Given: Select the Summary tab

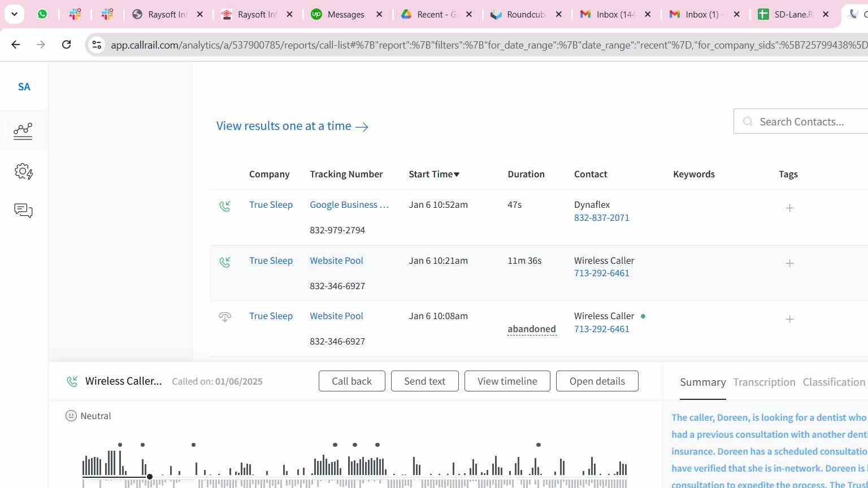Looking at the screenshot, I should 702,382.
